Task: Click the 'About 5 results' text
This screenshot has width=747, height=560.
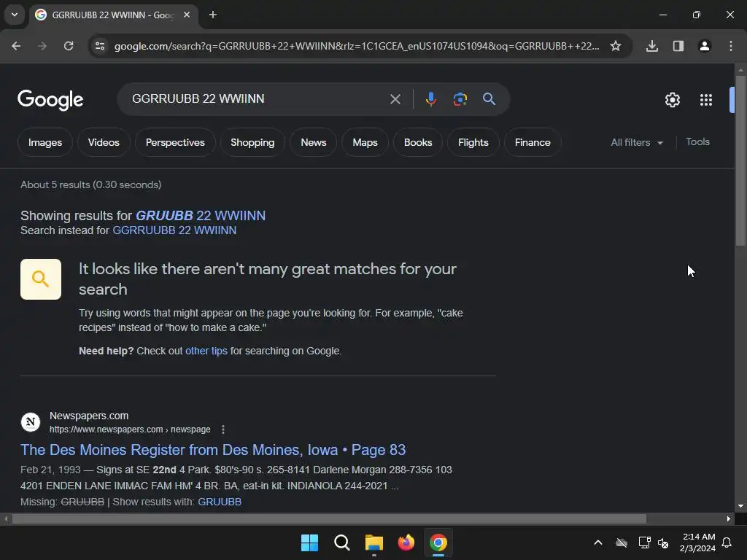Action: point(91,184)
